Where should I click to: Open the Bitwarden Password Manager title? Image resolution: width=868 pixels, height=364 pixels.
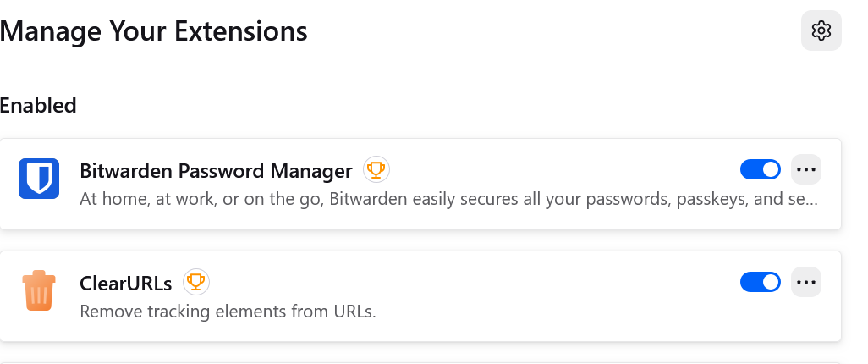216,171
